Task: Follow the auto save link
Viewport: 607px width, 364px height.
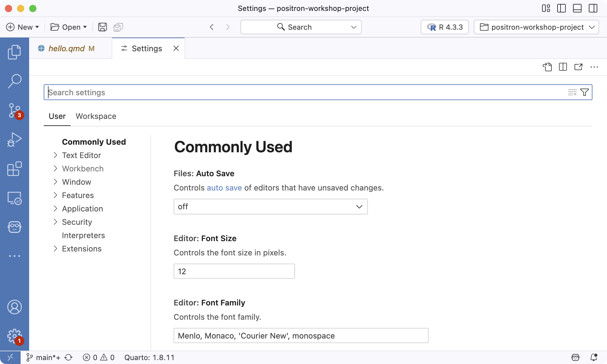Action: 224,188
